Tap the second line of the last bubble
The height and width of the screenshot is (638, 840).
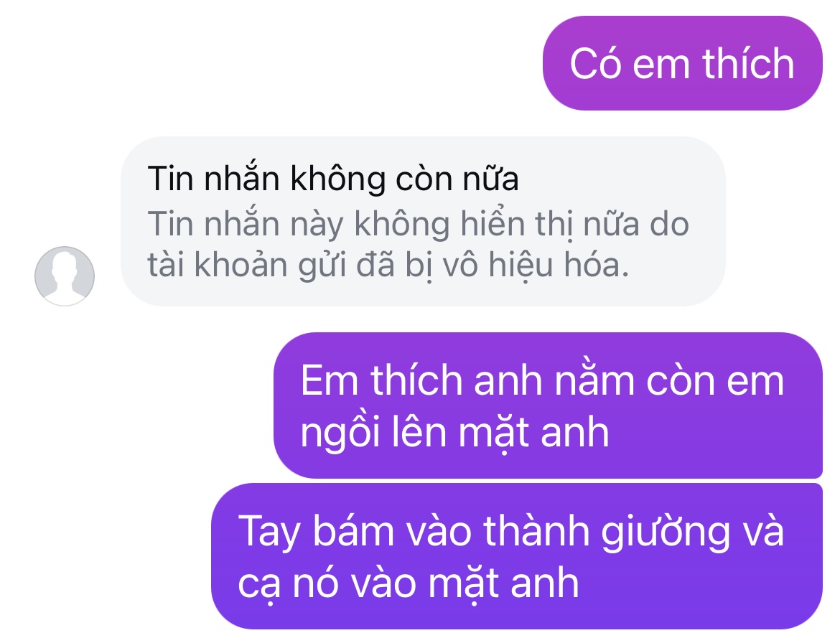(409, 583)
